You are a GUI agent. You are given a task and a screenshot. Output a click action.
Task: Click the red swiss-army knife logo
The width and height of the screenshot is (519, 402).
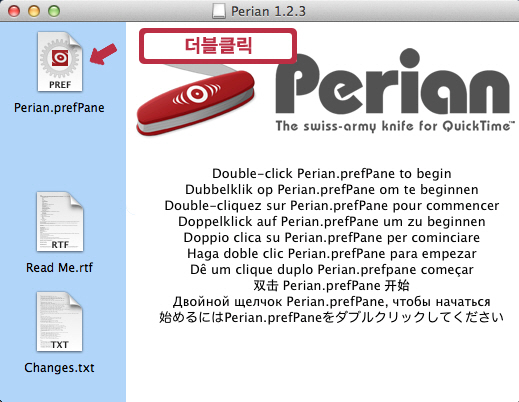(196, 100)
